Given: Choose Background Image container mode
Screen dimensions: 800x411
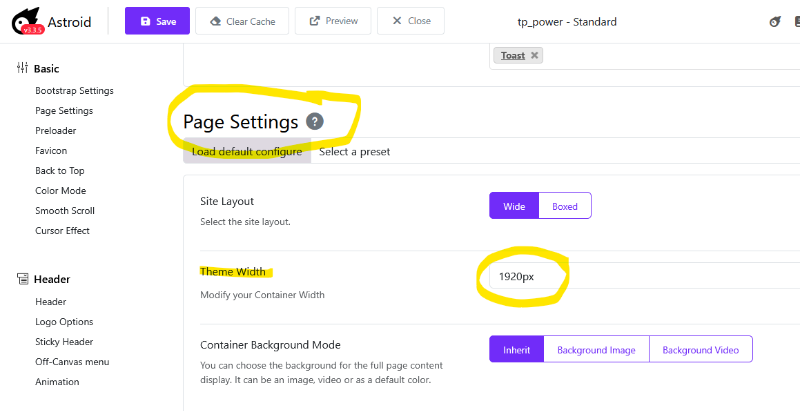Looking at the screenshot, I should click(x=596, y=350).
